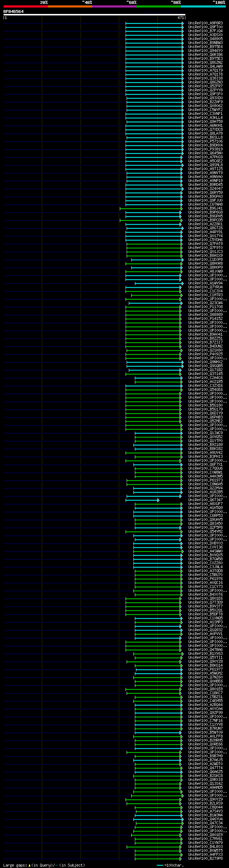
Task: Click the UniRef100_B9P6G8 label
Action: 205,212
